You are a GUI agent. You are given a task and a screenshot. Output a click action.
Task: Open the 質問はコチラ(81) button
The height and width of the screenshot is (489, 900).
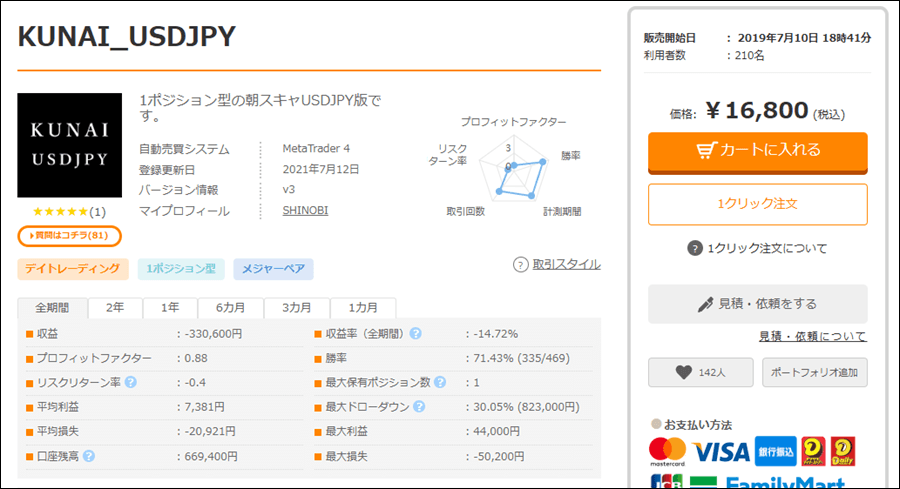pyautogui.click(x=69, y=236)
